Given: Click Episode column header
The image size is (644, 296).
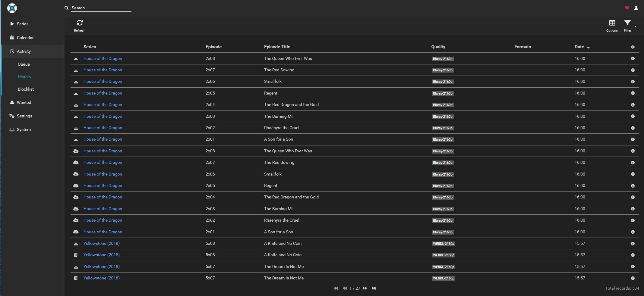Looking at the screenshot, I should 213,47.
